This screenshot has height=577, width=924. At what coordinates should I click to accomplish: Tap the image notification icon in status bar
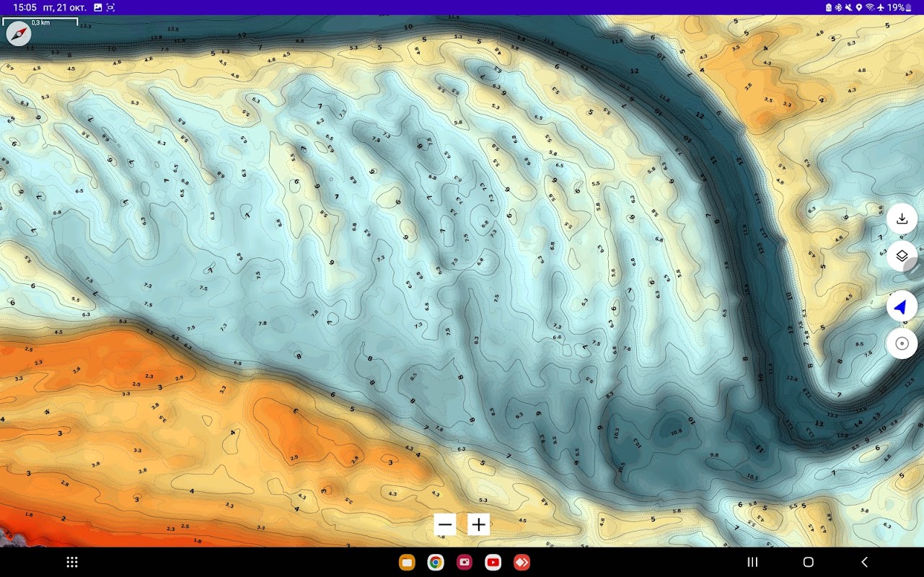tap(98, 7)
